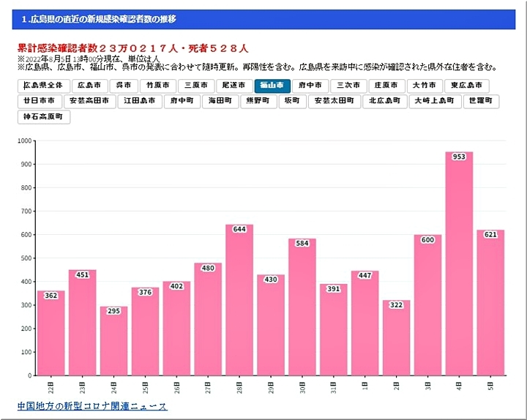
Task: Choose the 三原市 button
Action: [x=196, y=86]
